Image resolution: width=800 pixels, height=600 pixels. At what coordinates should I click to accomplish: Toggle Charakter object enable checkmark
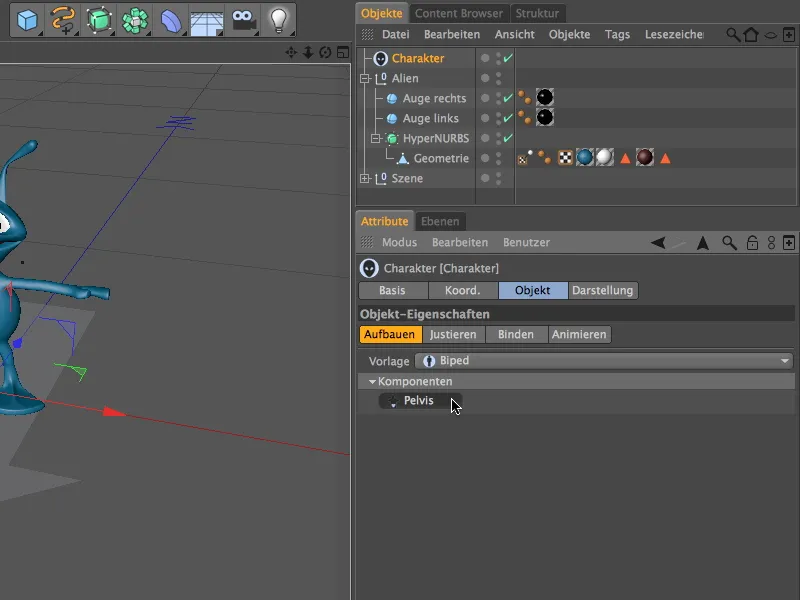point(508,58)
